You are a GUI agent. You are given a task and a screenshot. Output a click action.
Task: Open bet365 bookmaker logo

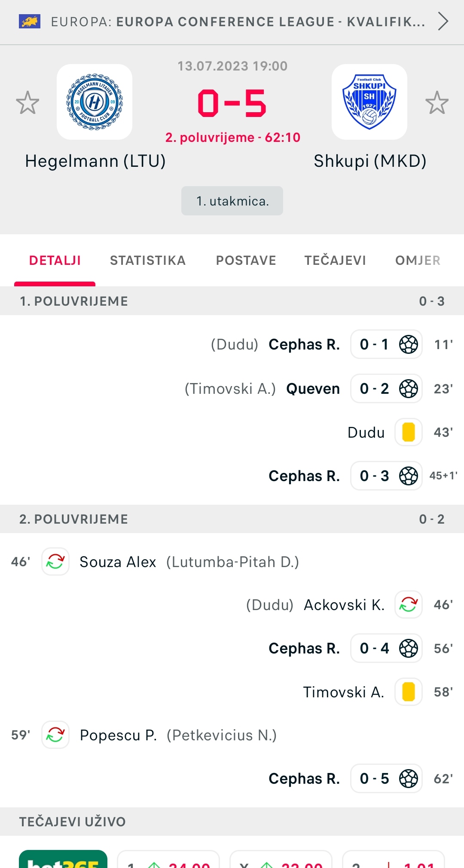coord(63,859)
